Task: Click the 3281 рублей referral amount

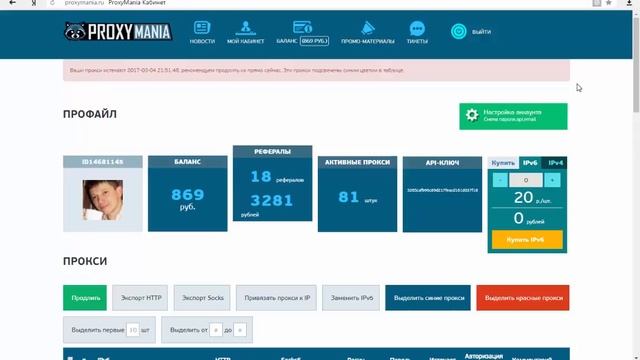Action: pyautogui.click(x=271, y=200)
